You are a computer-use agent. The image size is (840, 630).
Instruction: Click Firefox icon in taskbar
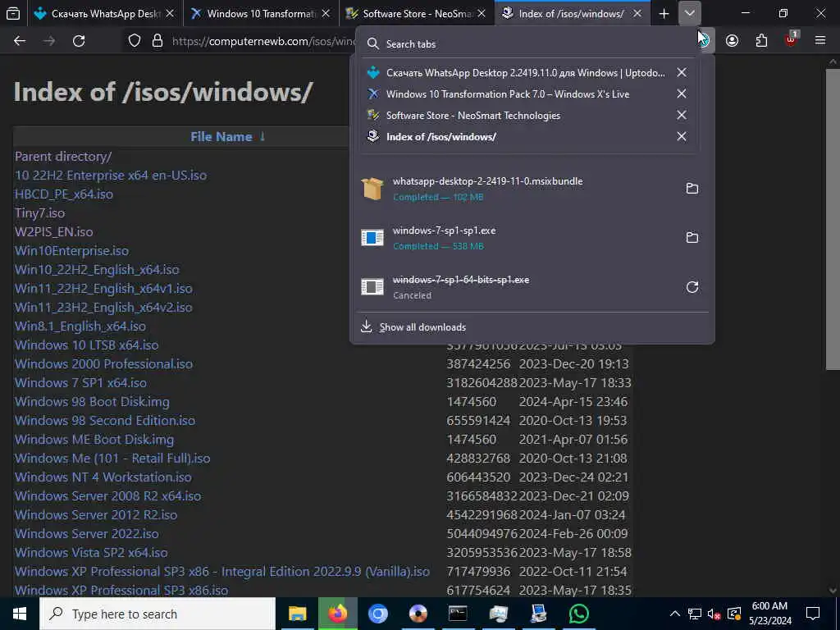click(x=337, y=614)
